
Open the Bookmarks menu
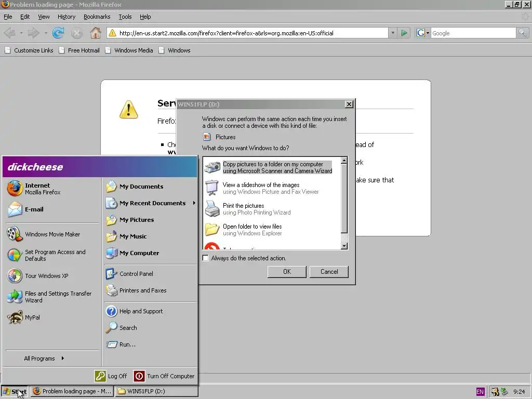pos(97,17)
